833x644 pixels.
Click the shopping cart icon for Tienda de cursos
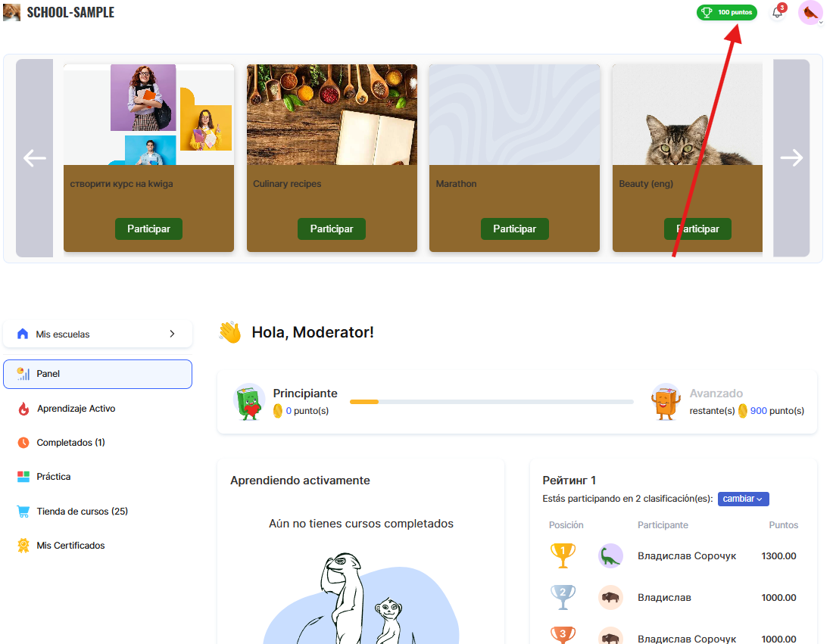pos(23,511)
